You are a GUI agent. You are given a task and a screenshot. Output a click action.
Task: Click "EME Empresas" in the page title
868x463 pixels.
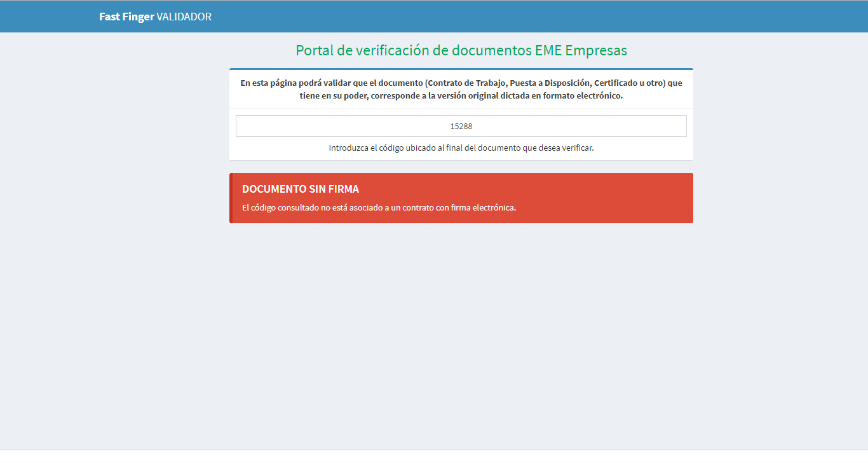[x=581, y=50]
